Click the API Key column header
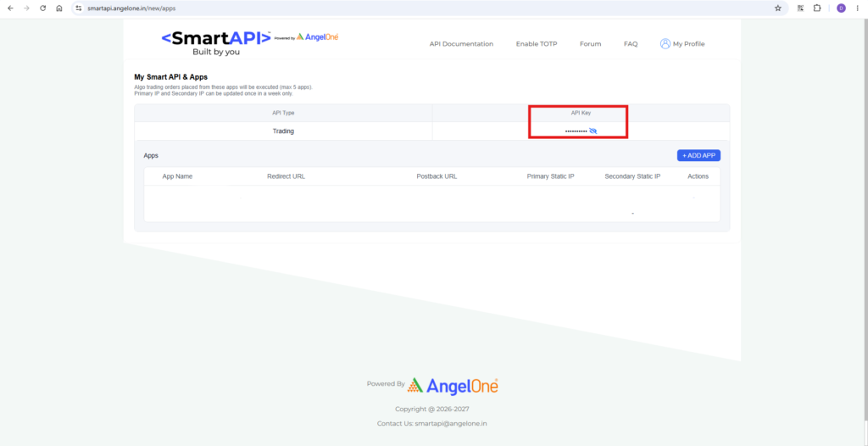Image resolution: width=868 pixels, height=446 pixels. pyautogui.click(x=581, y=113)
